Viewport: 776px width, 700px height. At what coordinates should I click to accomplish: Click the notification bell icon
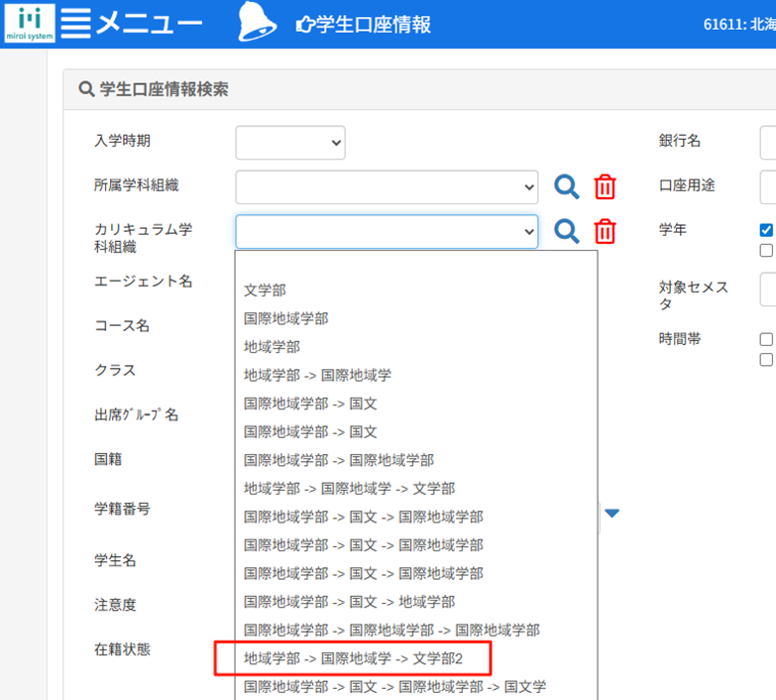[256, 24]
